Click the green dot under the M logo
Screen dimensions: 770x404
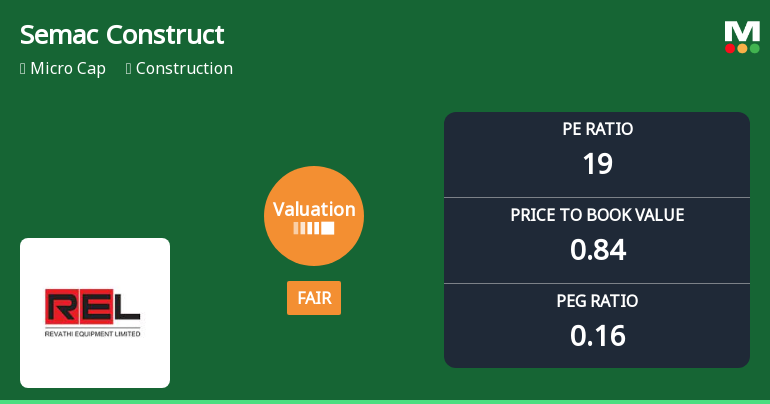pos(754,48)
